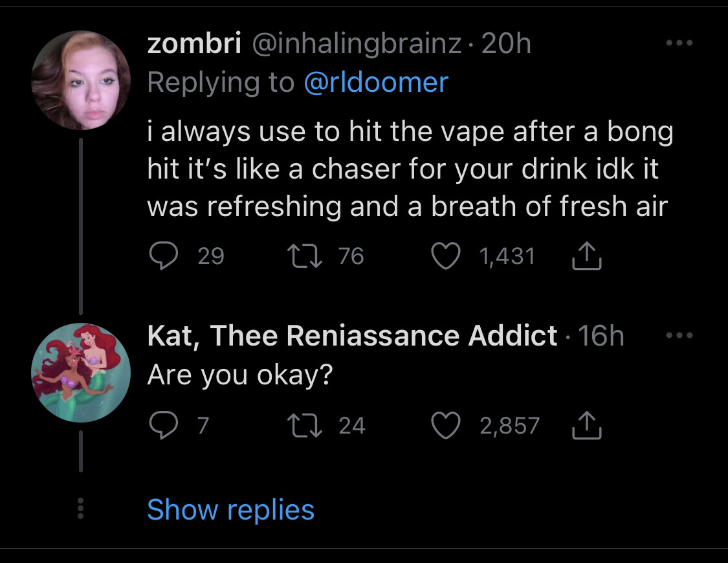Open the @inhalingbrainz handle

tap(355, 44)
